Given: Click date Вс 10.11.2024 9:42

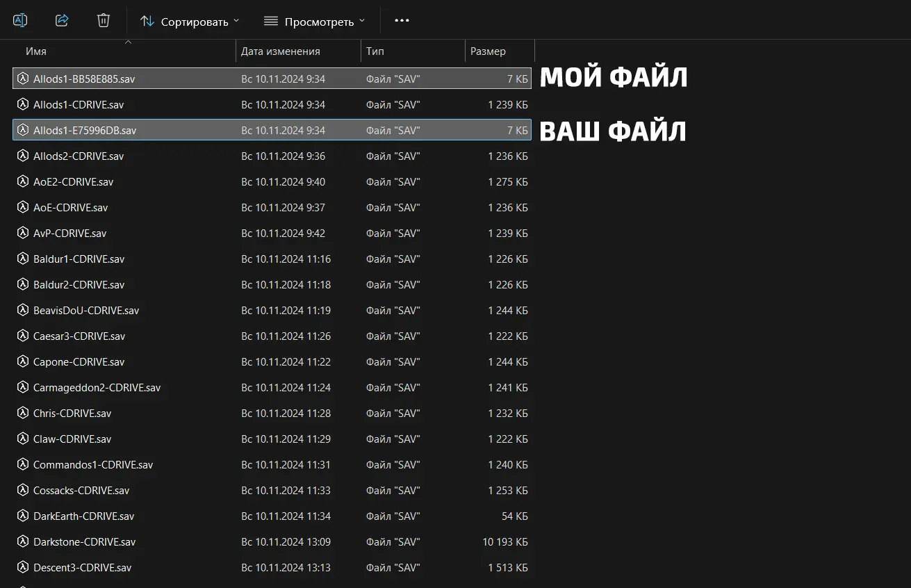Looking at the screenshot, I should tap(283, 234).
